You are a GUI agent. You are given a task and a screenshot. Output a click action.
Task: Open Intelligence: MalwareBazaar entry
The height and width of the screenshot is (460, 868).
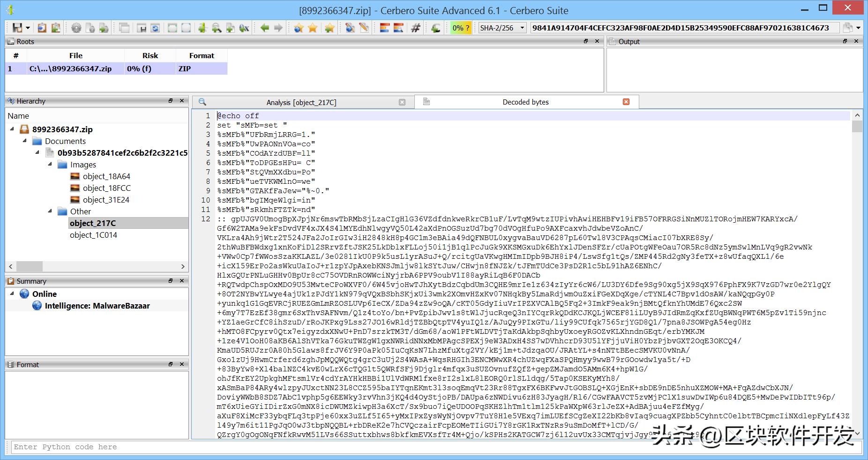click(97, 306)
